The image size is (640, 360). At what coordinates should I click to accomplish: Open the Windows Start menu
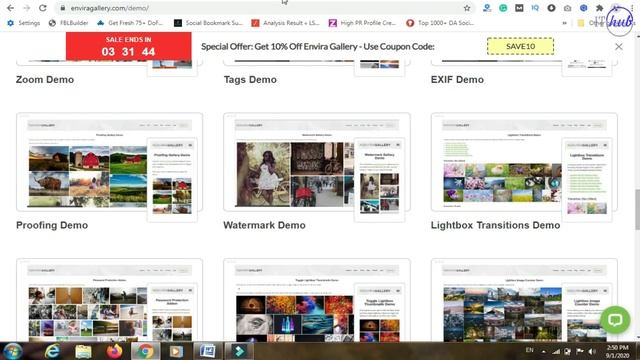pyautogui.click(x=13, y=351)
